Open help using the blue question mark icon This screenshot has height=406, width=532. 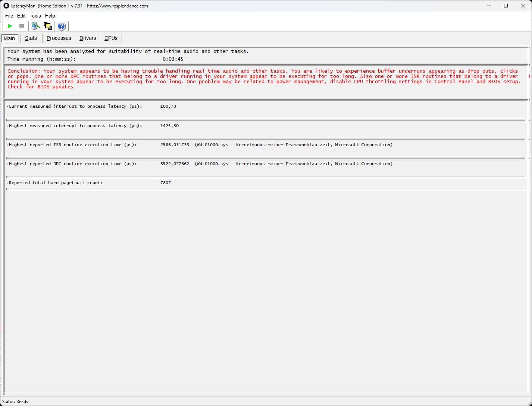(62, 26)
